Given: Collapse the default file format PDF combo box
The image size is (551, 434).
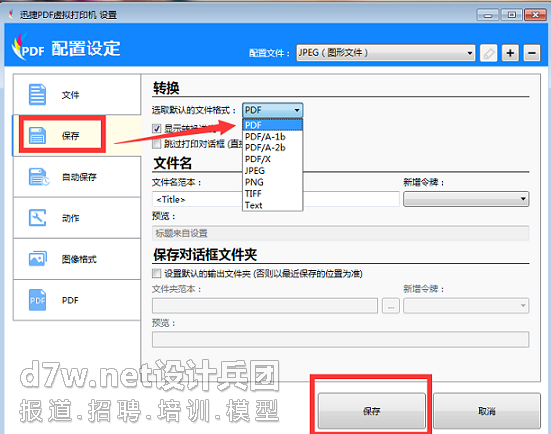Looking at the screenshot, I should tap(272, 110).
